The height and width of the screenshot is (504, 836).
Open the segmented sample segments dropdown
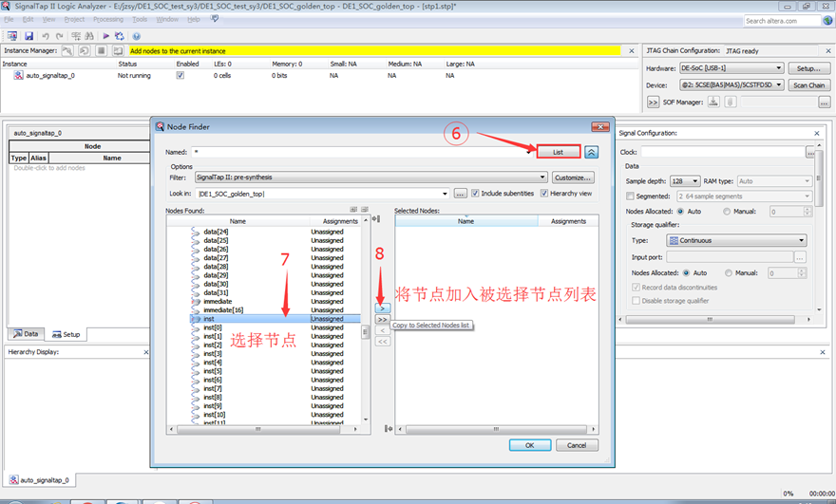[x=744, y=196]
